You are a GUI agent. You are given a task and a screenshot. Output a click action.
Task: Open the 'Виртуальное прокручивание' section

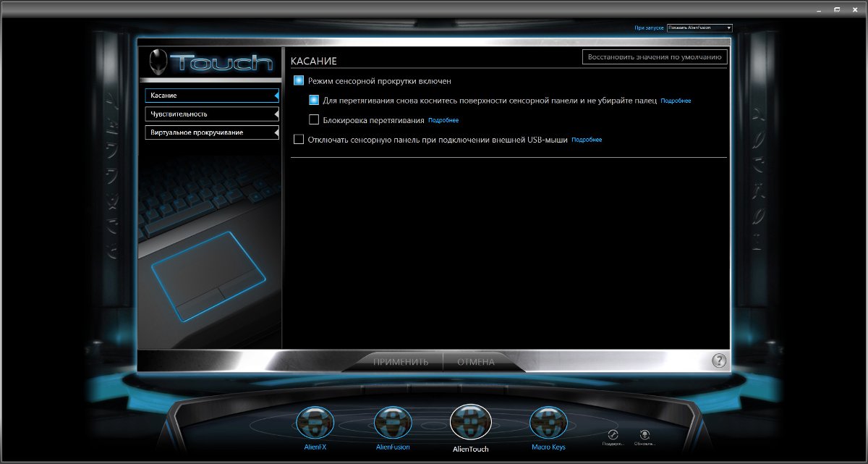(x=211, y=132)
